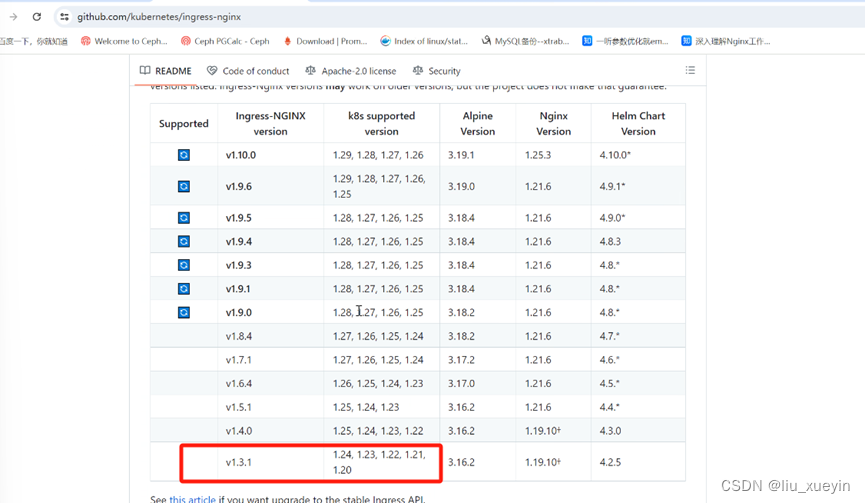This screenshot has width=865, height=503.
Task: Click the first Zhihu bookmark favicon
Action: click(587, 41)
